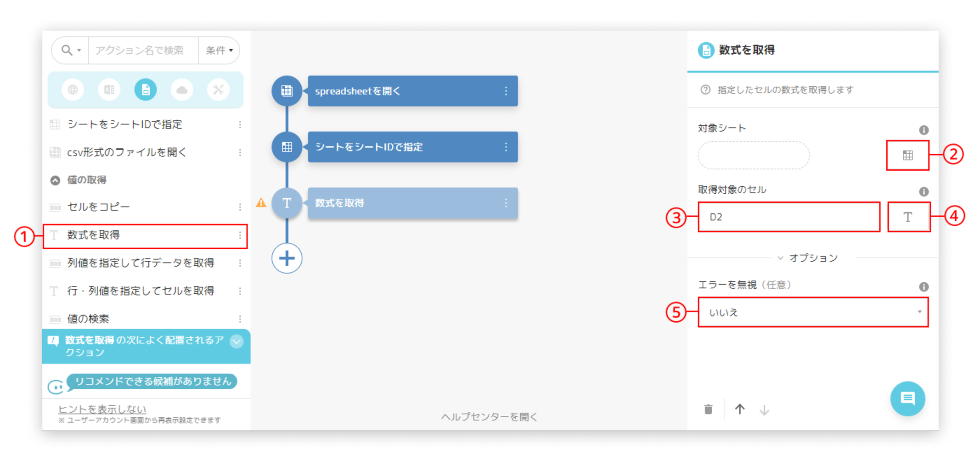Click the help question icon beside description
Screen dimensions: 980x459
pos(705,90)
